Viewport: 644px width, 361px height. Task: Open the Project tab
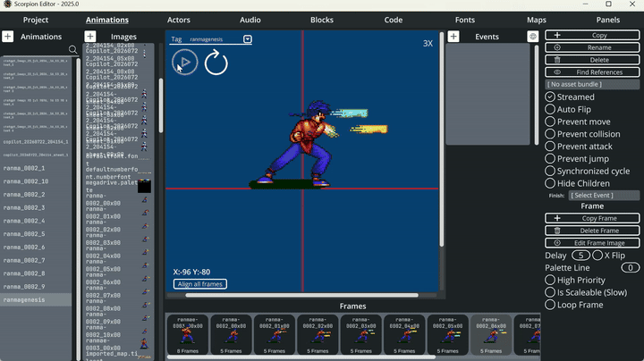click(36, 20)
